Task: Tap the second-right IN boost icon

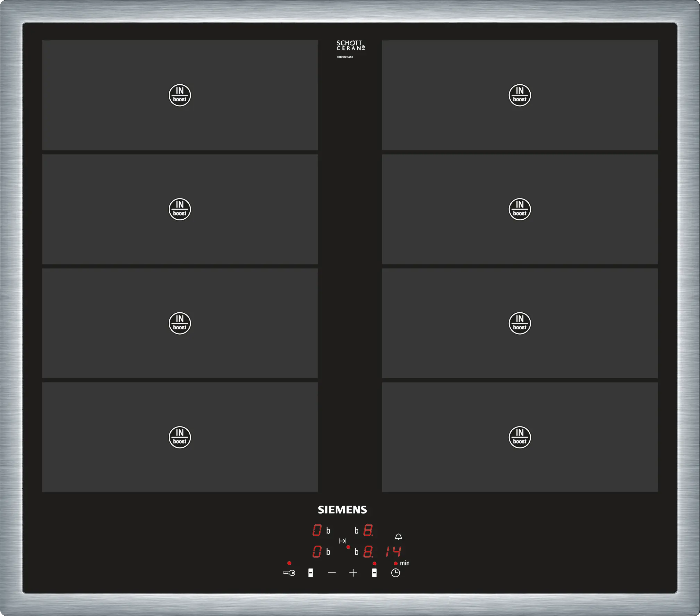Action: pyautogui.click(x=520, y=209)
